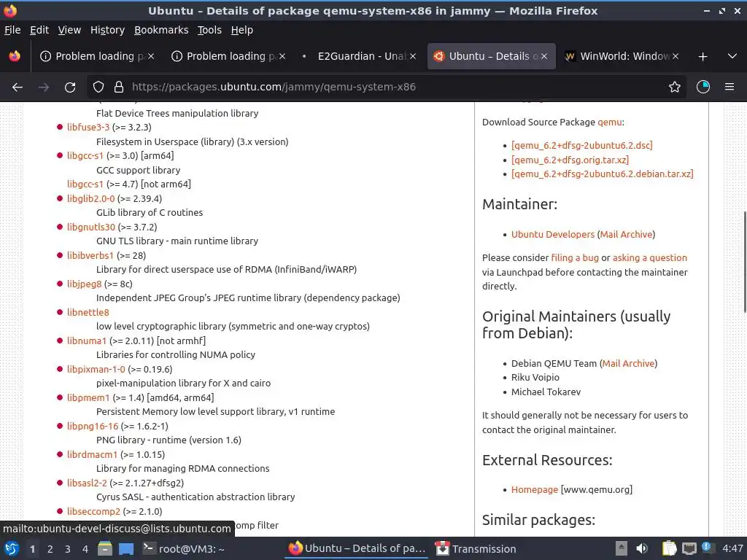
Task: View site security padlock info
Action: click(119, 87)
